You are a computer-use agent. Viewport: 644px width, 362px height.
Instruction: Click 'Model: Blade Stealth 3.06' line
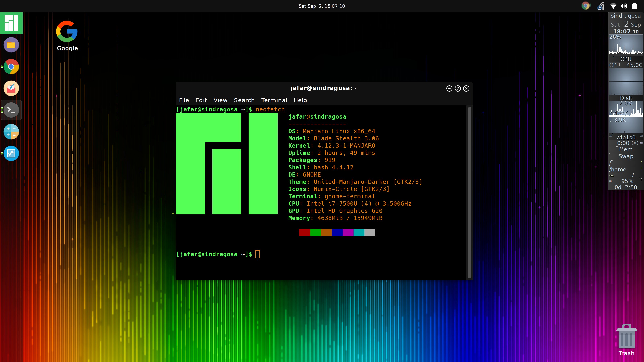(333, 138)
